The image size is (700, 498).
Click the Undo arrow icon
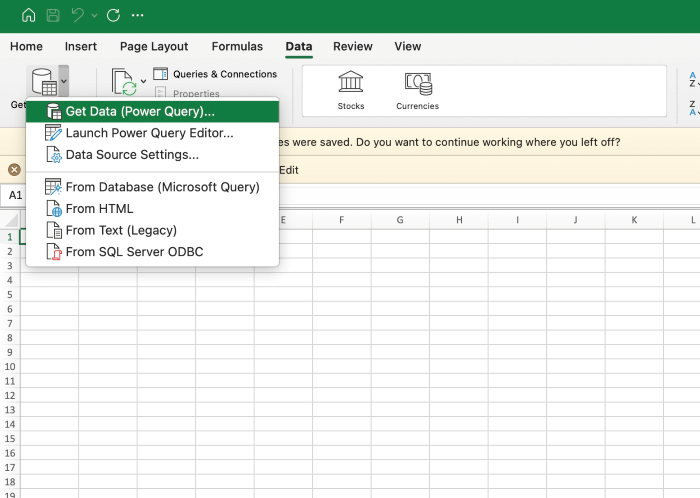(x=78, y=15)
